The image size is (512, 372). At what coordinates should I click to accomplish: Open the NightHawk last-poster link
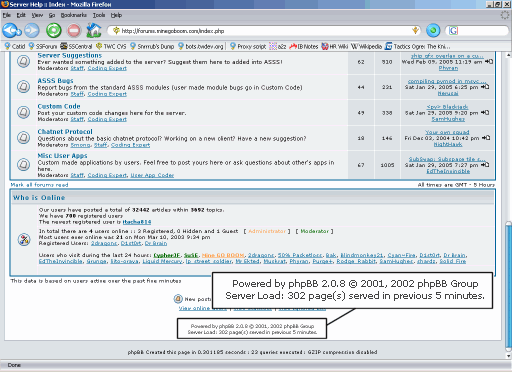point(448,144)
